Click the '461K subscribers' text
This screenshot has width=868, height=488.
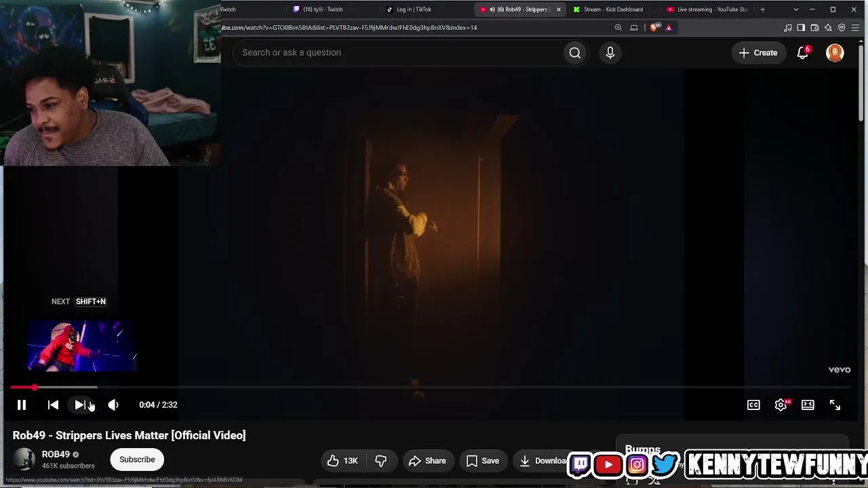(x=68, y=466)
